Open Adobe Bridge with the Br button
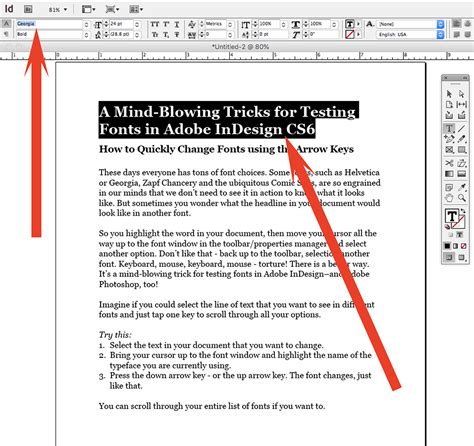This screenshot has height=446, width=474. (x=28, y=9)
